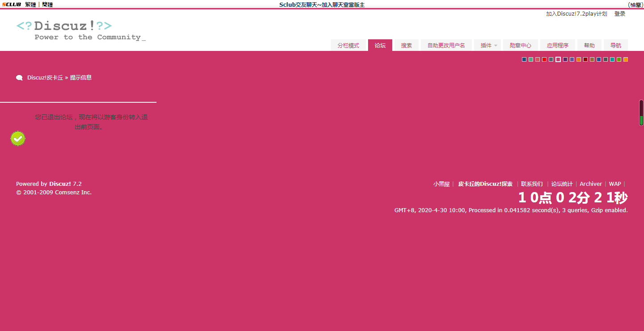Viewport: 644px width, 331px height.
Task: Expand the 插件 dropdown arrow
Action: point(496,46)
